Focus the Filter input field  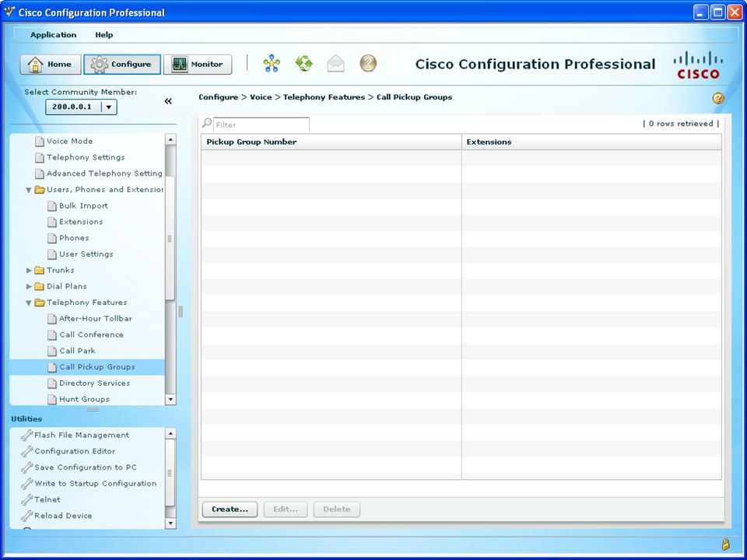coord(261,124)
